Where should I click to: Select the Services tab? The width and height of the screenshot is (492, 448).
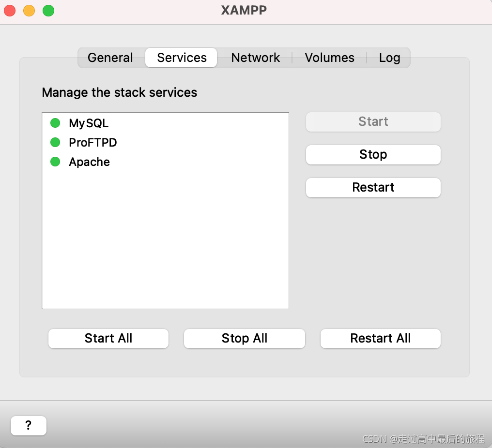coord(182,58)
